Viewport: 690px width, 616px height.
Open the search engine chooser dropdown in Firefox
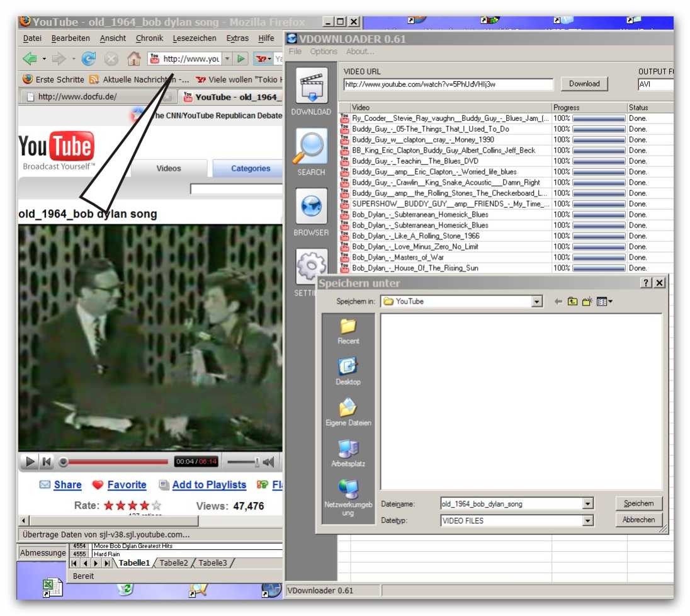[x=263, y=59]
